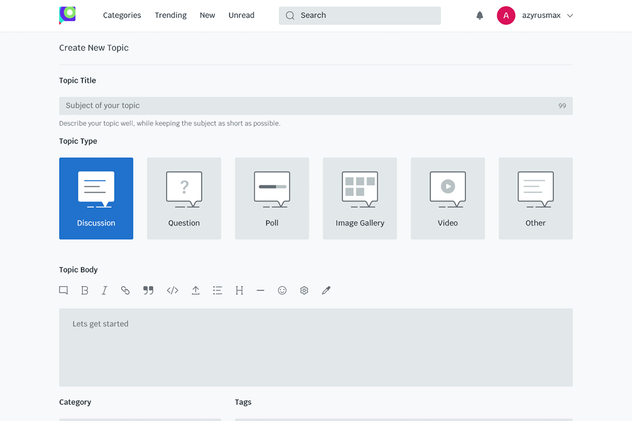Select the Poll topic type
Image resolution: width=632 pixels, height=421 pixels.
click(272, 198)
